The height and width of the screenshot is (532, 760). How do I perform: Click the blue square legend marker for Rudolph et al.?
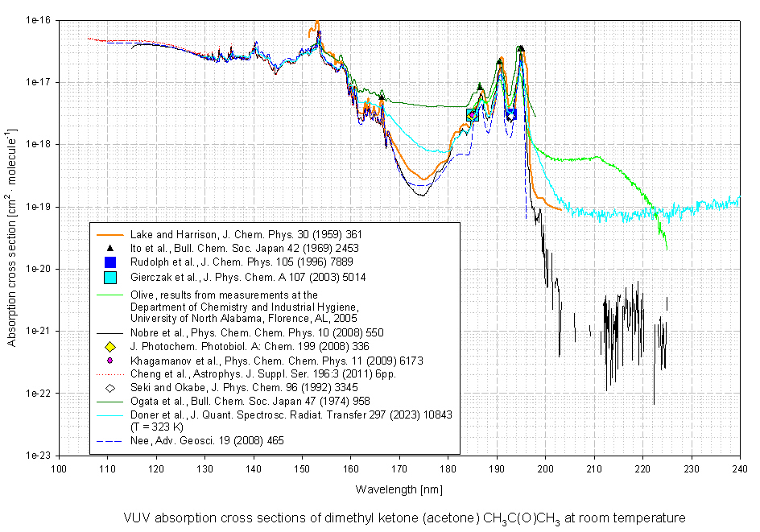click(111, 262)
